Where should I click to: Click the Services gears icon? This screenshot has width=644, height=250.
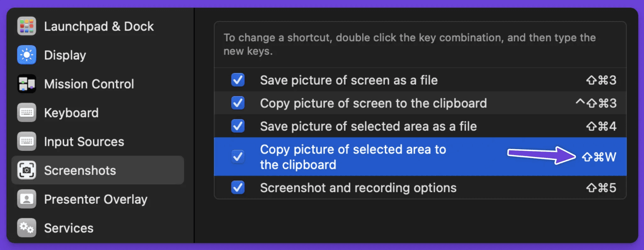(27, 228)
